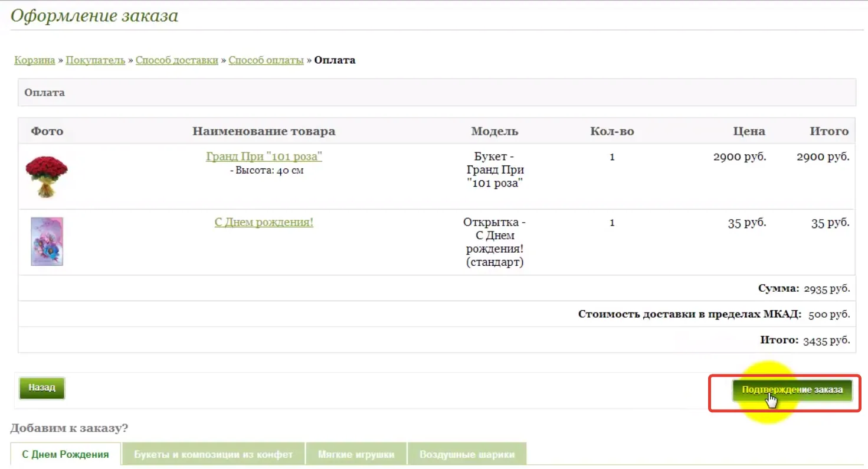Click Подтверждение заказа button

tap(792, 390)
